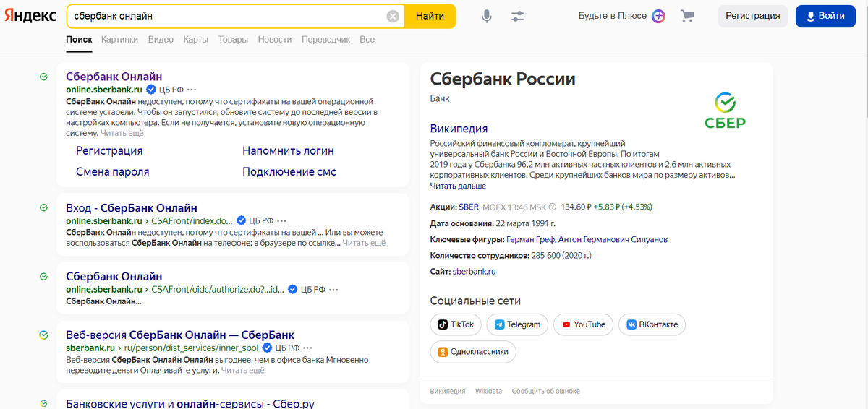Open the three-dots menu for the authorize.do result
The image size is (868, 409).
(333, 289)
